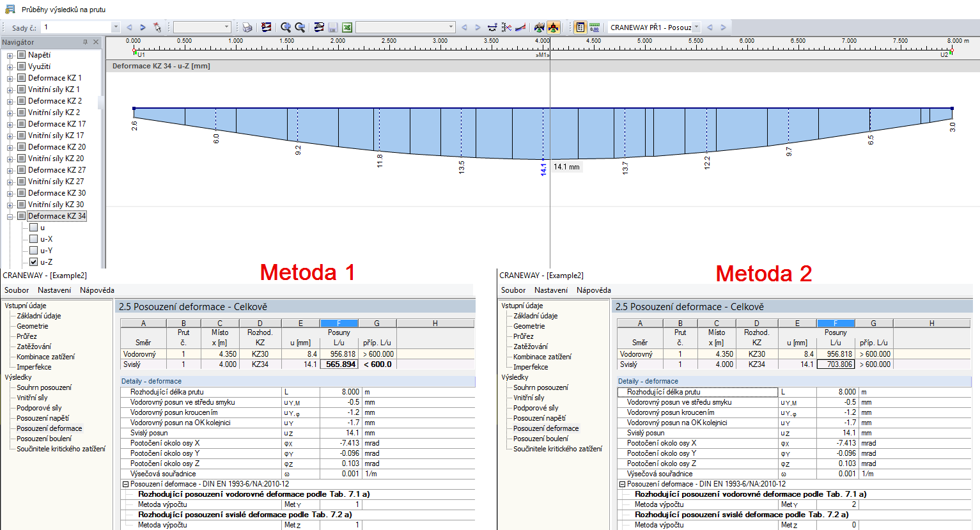Click the print icon in the toolbar
The height and width of the screenshot is (530, 980).
coord(247,27)
